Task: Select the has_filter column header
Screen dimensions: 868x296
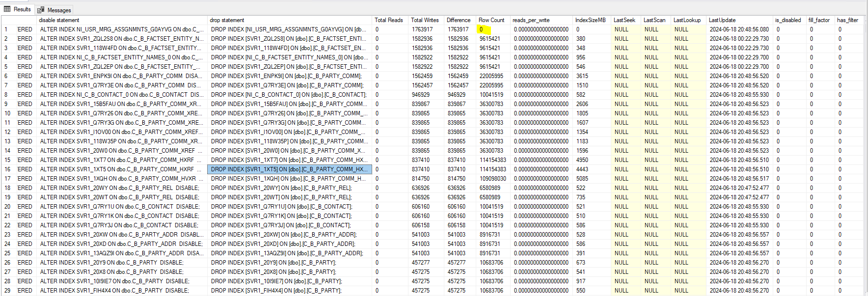Action: (x=849, y=20)
